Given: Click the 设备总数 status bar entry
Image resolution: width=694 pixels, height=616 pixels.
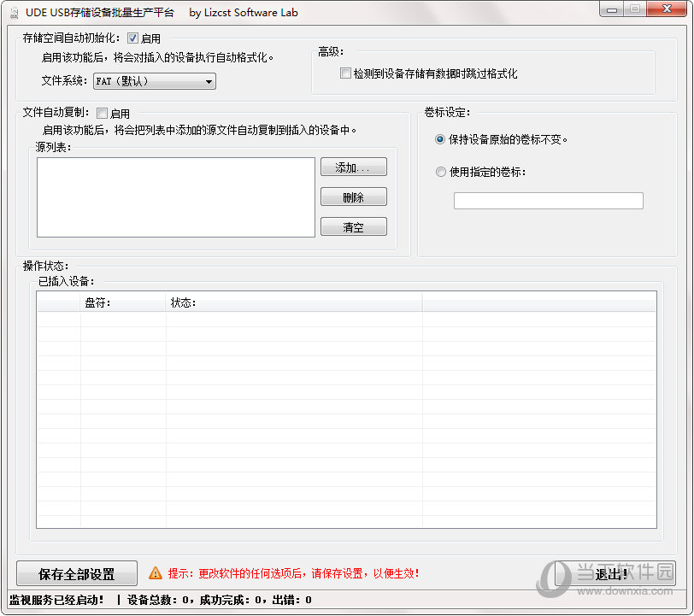Looking at the screenshot, I should [160, 600].
